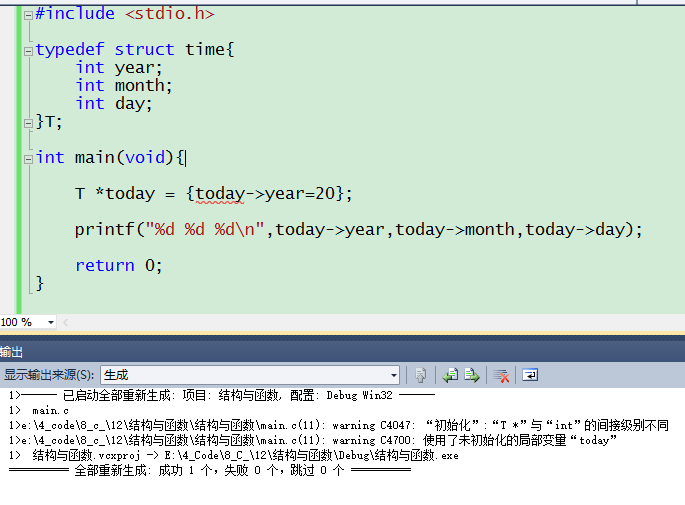This screenshot has height=505, width=685.
Task: Click the warning C4700 output line
Action: (313, 440)
